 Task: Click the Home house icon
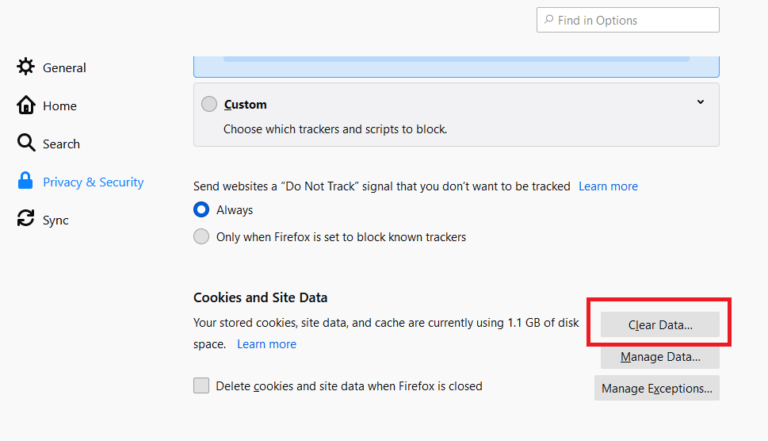pos(26,105)
